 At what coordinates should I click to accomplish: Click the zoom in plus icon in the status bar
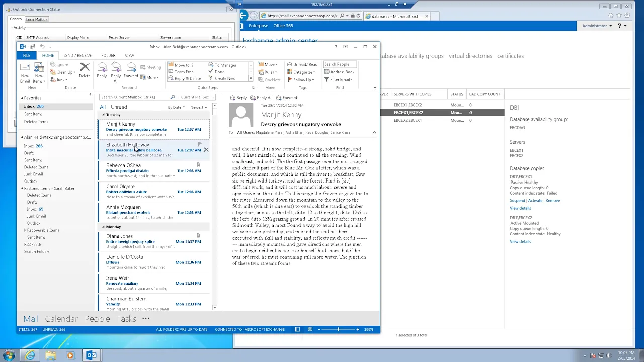point(358,329)
